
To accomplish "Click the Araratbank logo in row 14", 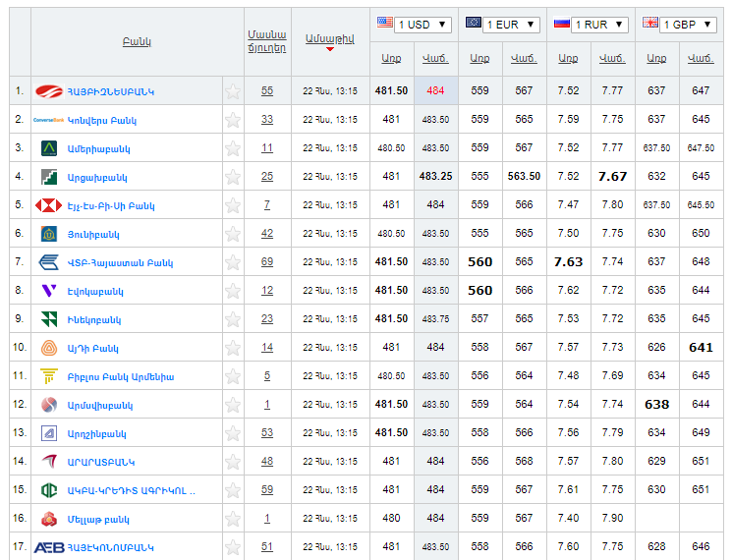I will click(49, 462).
